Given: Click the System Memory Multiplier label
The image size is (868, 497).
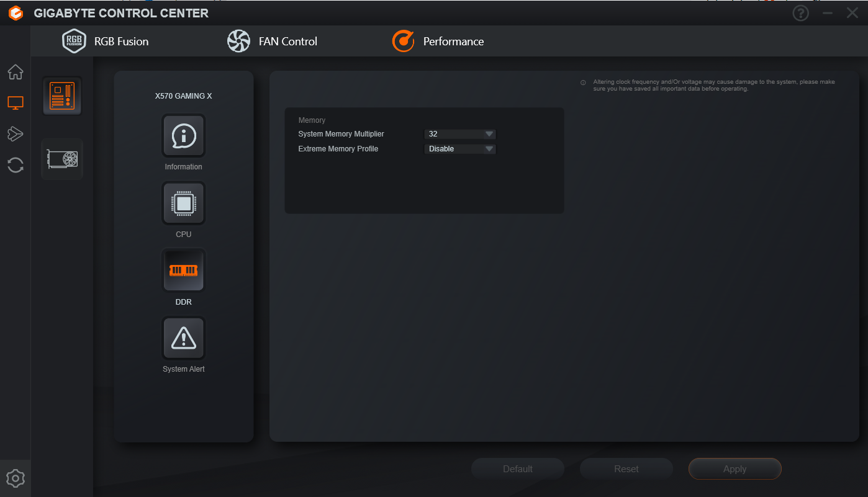Looking at the screenshot, I should click(341, 134).
